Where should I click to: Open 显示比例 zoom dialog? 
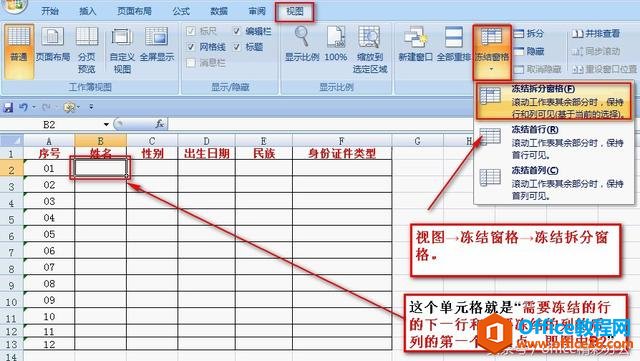(x=302, y=44)
